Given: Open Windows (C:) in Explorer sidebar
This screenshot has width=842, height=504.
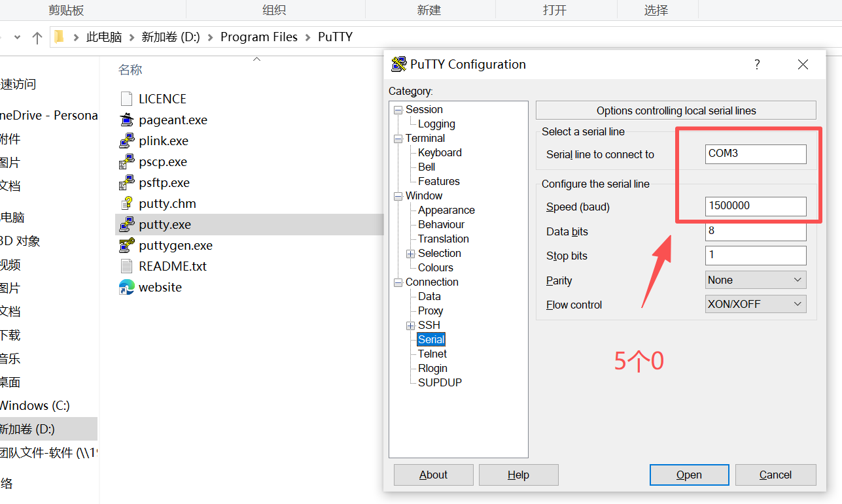Looking at the screenshot, I should [x=35, y=405].
